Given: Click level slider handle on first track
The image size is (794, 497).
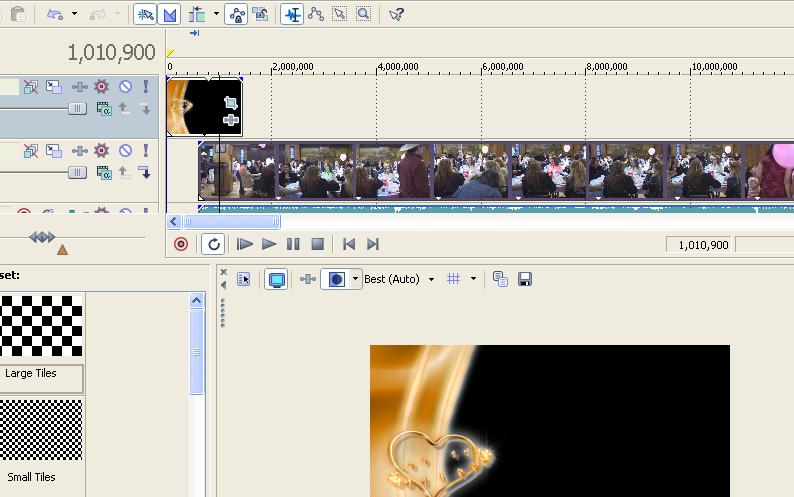Looking at the screenshot, I should click(77, 108).
